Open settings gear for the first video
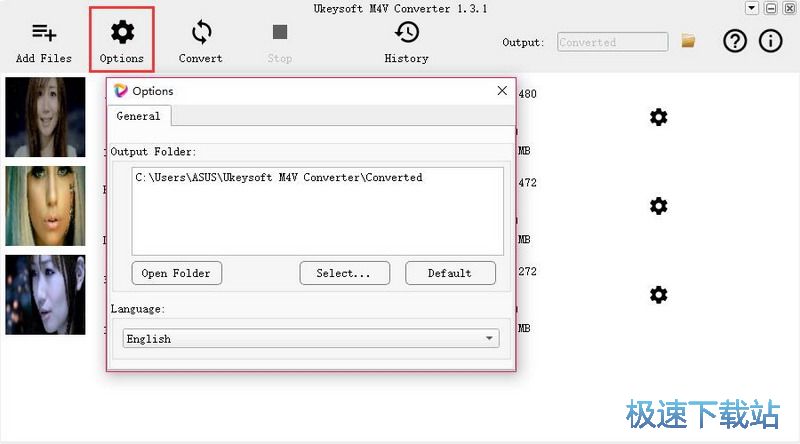This screenshot has height=444, width=800. pyautogui.click(x=658, y=118)
